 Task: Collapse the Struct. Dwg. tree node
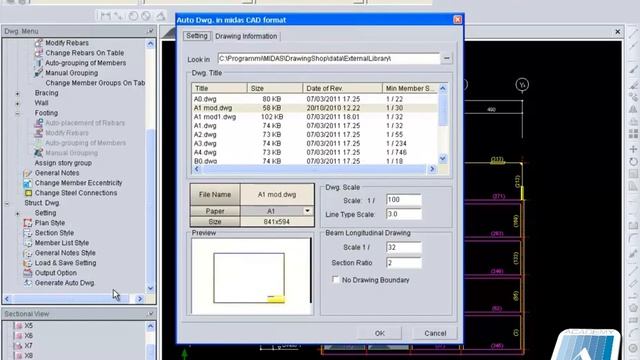click(7, 203)
